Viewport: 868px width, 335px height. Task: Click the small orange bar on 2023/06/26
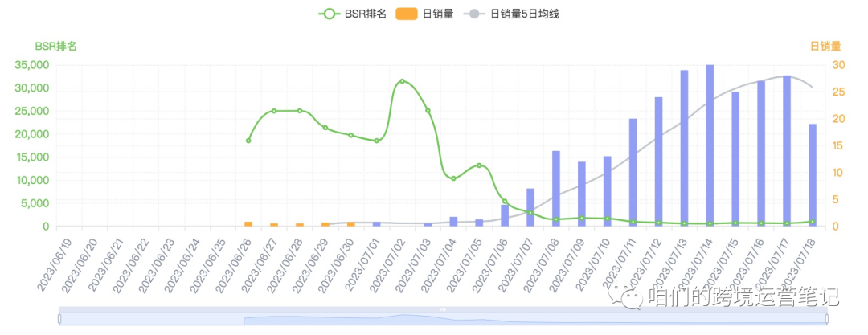click(x=248, y=224)
